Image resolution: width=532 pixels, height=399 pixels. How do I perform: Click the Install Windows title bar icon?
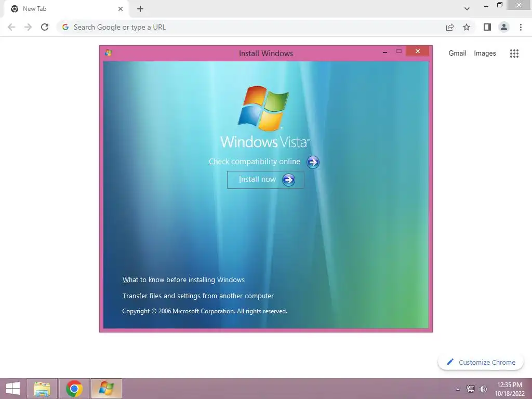(109, 53)
